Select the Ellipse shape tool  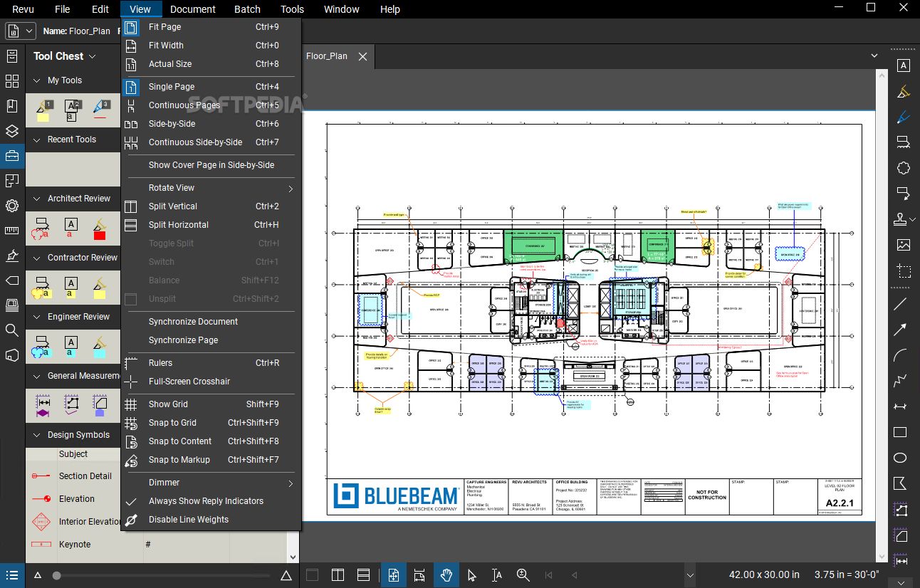point(900,458)
